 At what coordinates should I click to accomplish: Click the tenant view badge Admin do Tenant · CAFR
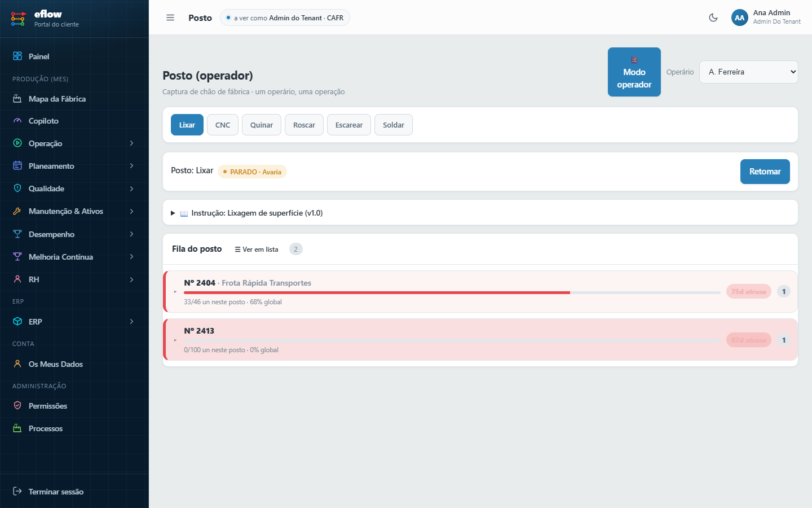click(285, 17)
